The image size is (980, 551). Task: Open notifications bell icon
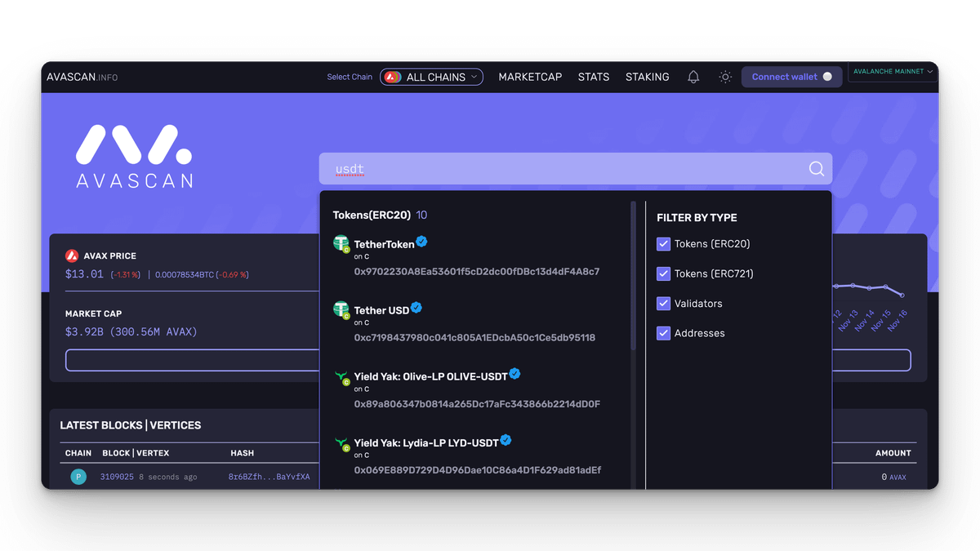coord(693,77)
